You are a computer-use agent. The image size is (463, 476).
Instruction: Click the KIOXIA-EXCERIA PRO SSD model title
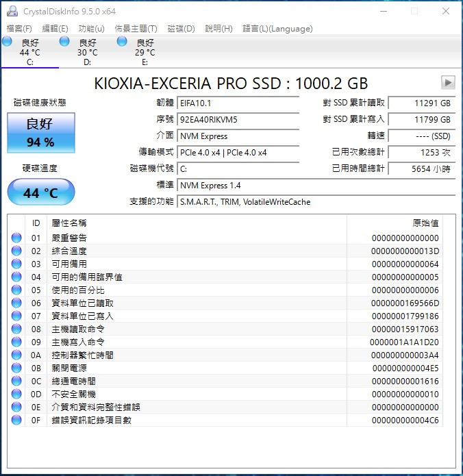pyautogui.click(x=231, y=84)
